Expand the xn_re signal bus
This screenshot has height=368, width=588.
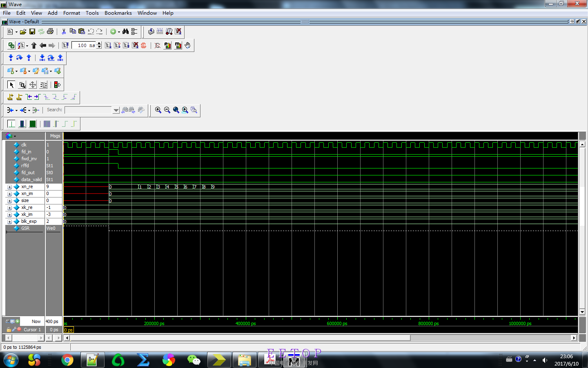point(9,187)
